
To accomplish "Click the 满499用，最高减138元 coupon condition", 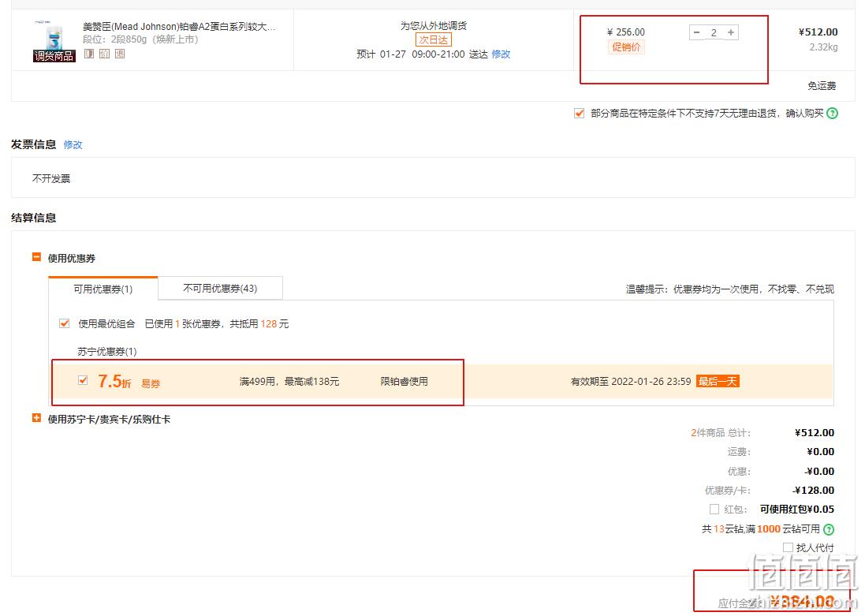I will (289, 382).
